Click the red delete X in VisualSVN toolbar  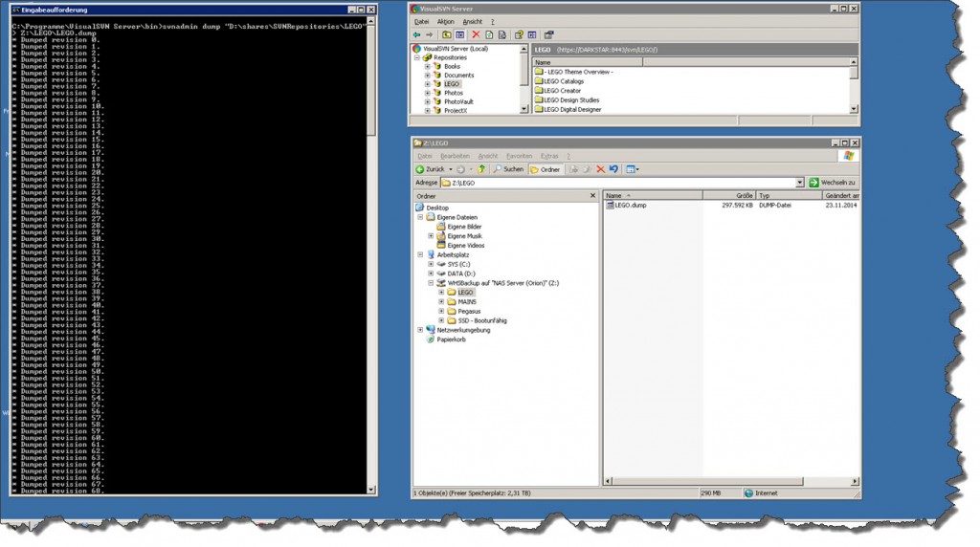pyautogui.click(x=477, y=35)
